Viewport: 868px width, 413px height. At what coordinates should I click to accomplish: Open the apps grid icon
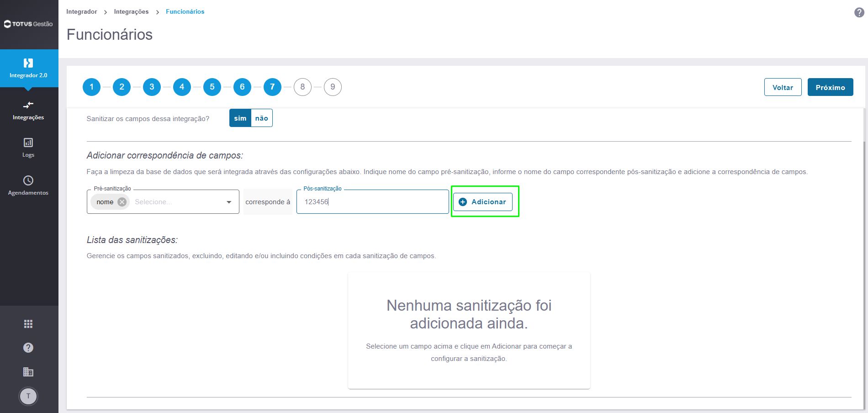(x=28, y=324)
